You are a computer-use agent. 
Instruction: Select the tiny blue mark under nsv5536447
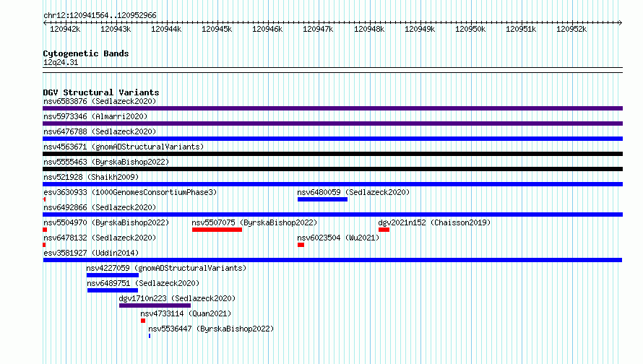point(150,336)
